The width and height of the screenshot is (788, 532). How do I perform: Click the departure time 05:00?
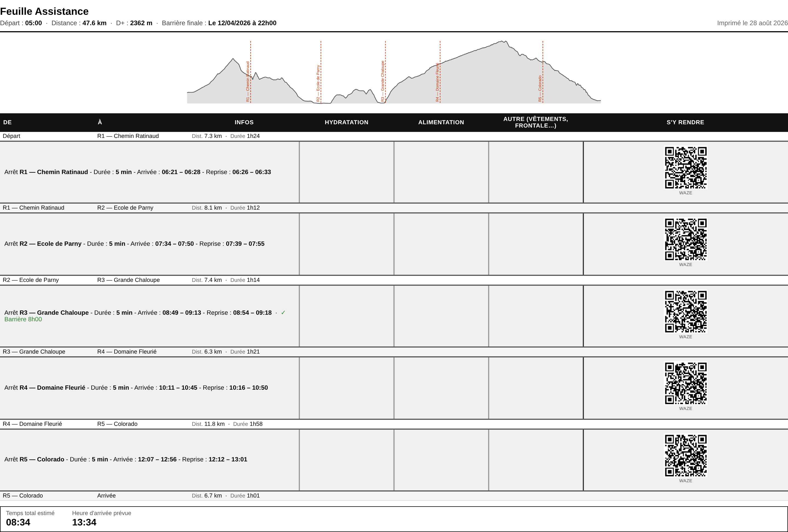[x=34, y=23]
